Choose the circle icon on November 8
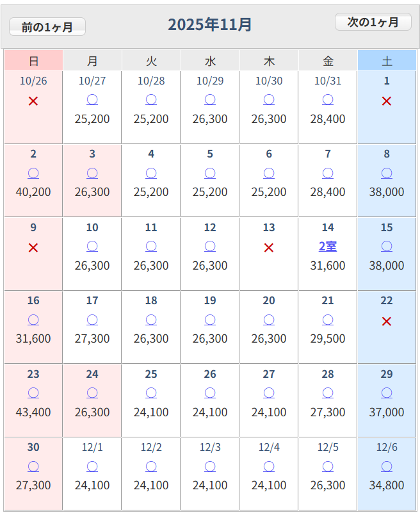Viewport: 420px width, 513px height. [387, 173]
